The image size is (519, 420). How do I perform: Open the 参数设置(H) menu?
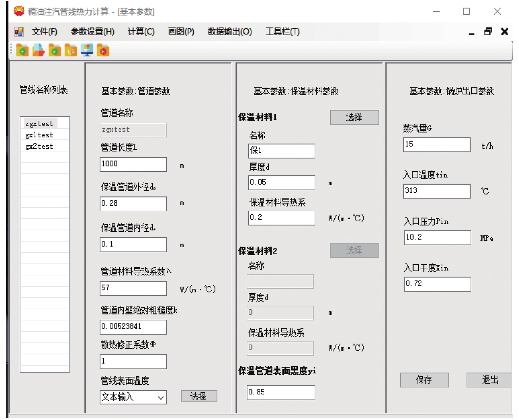(x=93, y=32)
